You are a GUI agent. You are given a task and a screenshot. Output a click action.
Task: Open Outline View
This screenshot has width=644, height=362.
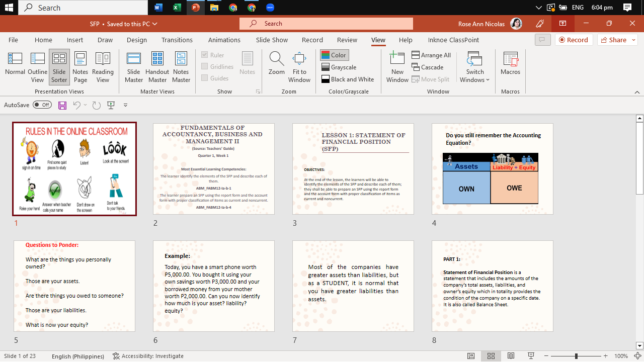tap(38, 66)
